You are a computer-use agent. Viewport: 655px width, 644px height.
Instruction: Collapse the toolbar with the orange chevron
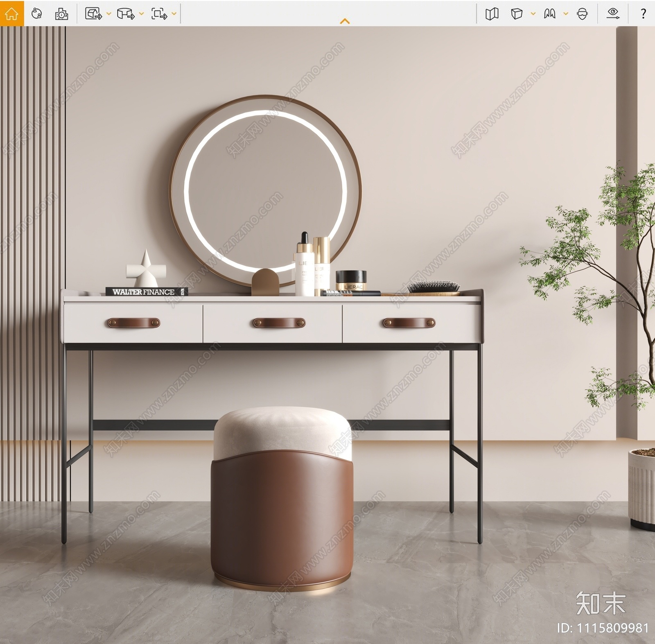point(345,21)
